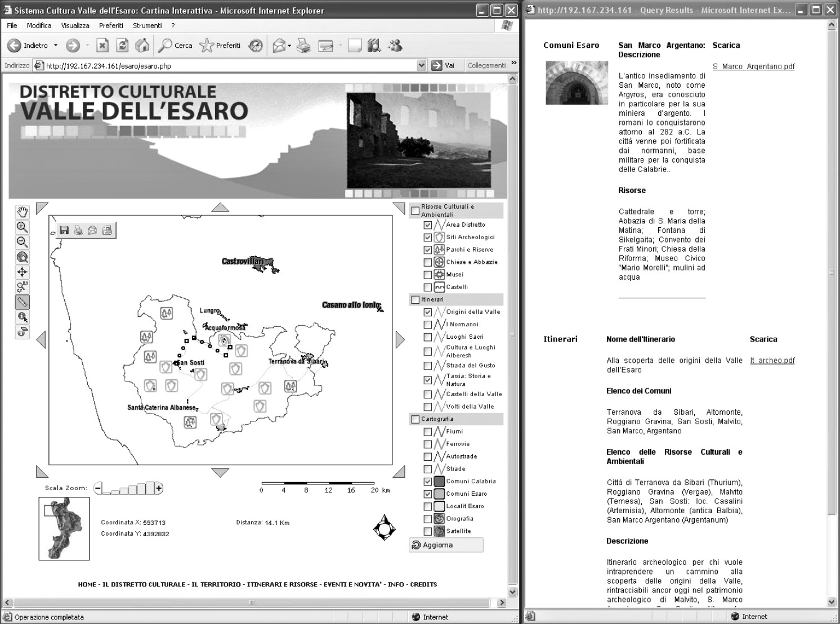This screenshot has width=840, height=624.
Task: Click the envelope email map icon
Action: click(x=92, y=230)
